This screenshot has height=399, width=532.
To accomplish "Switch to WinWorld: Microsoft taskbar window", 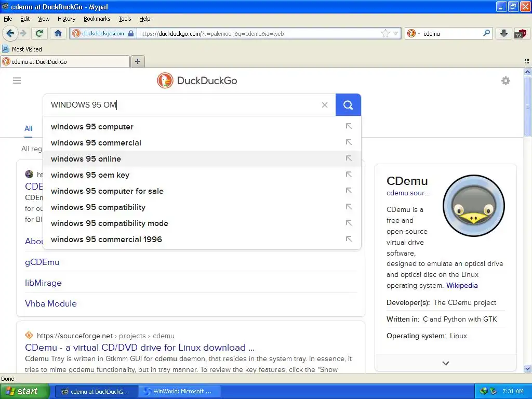I will coord(180,391).
